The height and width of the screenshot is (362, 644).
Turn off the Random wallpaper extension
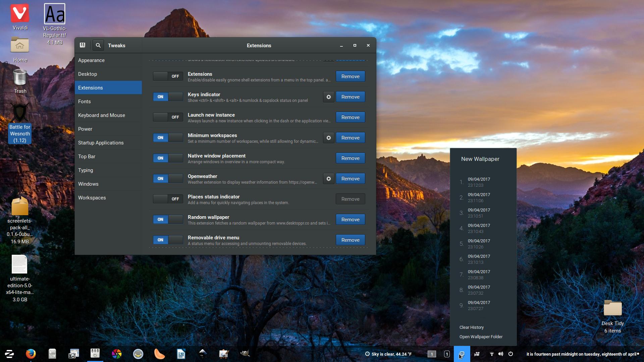pyautogui.click(x=168, y=220)
